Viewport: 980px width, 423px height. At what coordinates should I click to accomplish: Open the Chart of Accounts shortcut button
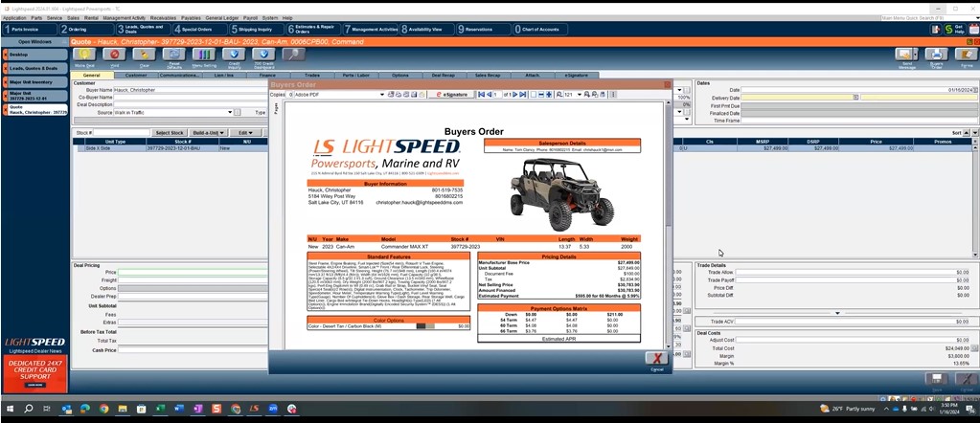coord(540,29)
